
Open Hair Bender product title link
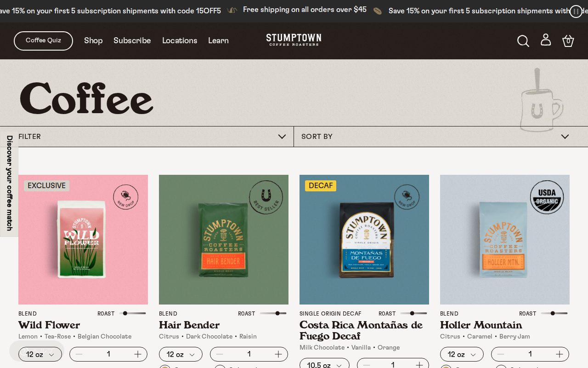(x=189, y=325)
